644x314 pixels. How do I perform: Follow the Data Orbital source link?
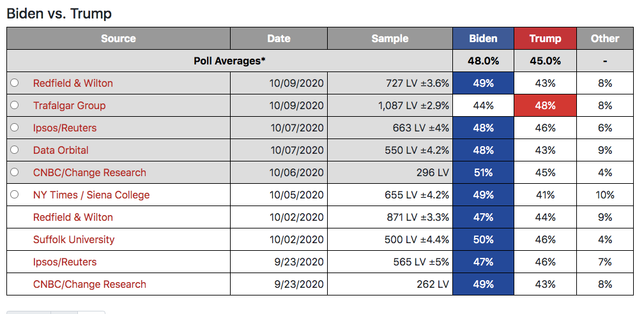click(61, 150)
